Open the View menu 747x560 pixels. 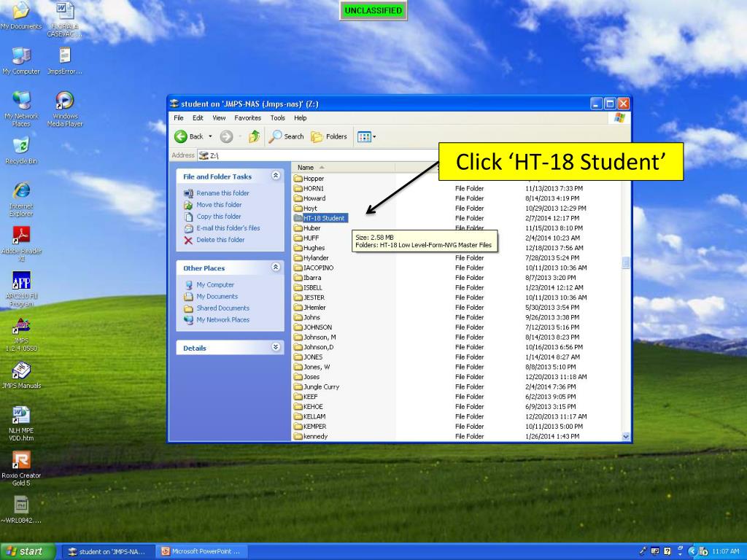click(219, 117)
